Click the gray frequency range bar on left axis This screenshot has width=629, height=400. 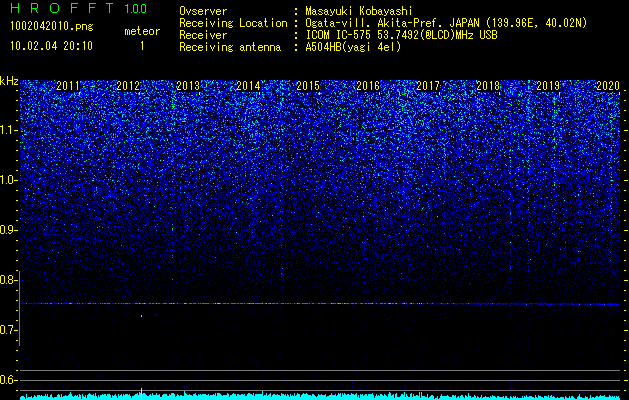19,308
